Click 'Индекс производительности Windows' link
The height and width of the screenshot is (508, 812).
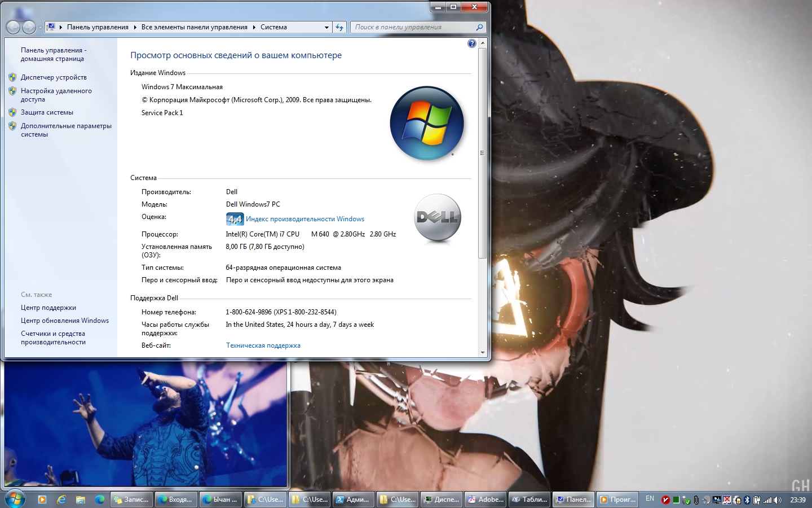point(305,219)
